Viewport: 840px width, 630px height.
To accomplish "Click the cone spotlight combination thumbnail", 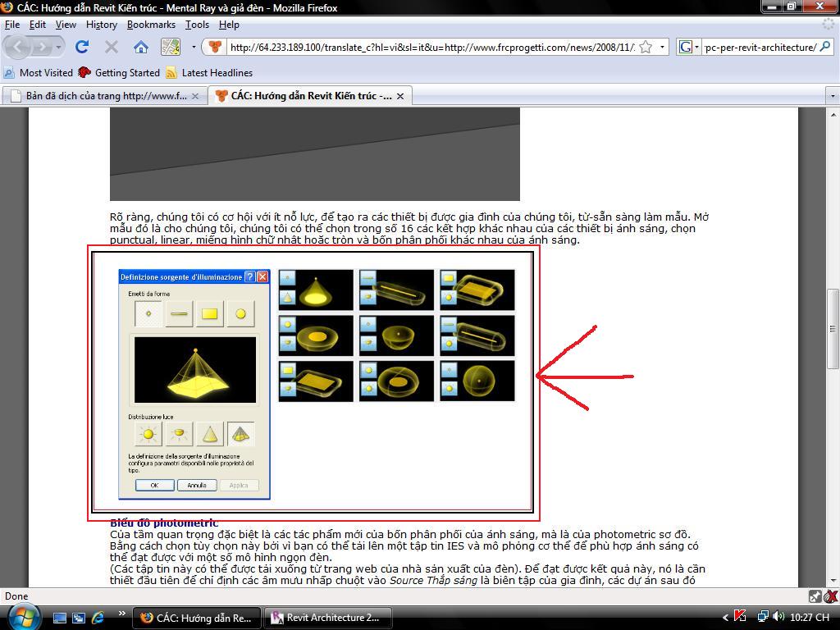I will 316,290.
